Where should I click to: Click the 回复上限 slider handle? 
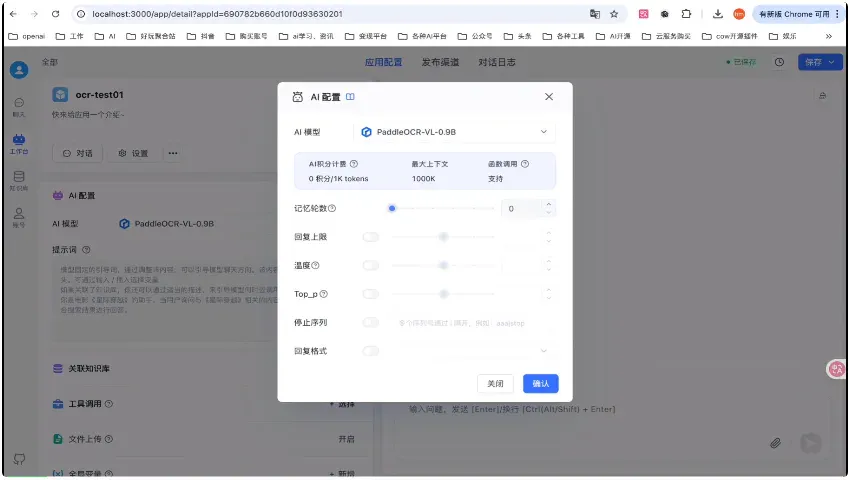coord(443,237)
